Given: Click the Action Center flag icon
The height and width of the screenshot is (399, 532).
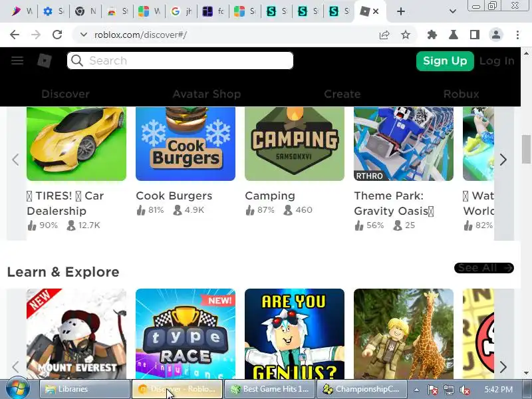Looking at the screenshot, I should [432, 390].
